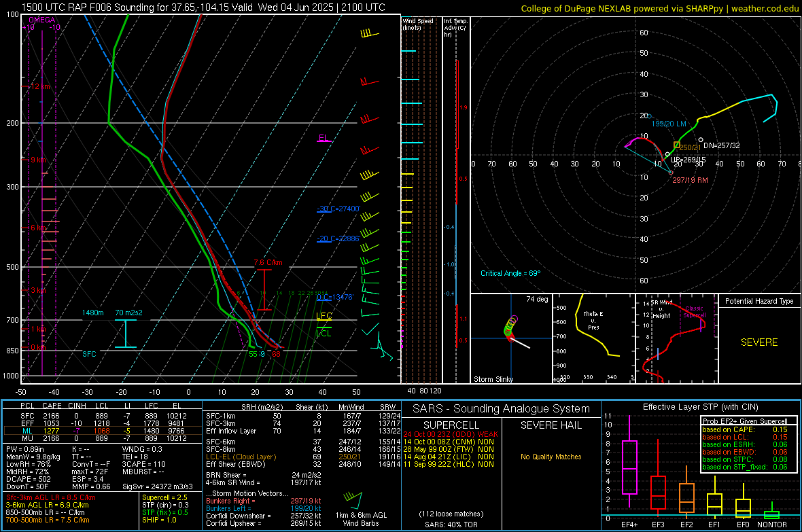The image size is (802, 532).
Task: Click the Critical Angle = 69° text
Action: click(510, 273)
